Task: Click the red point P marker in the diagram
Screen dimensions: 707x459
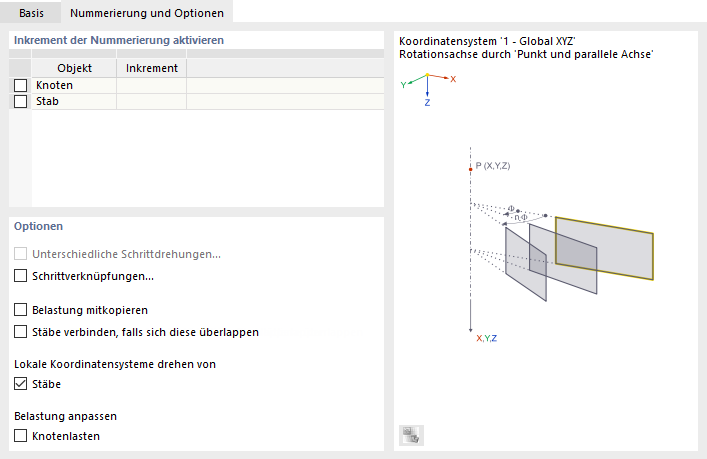Action: coord(470,170)
